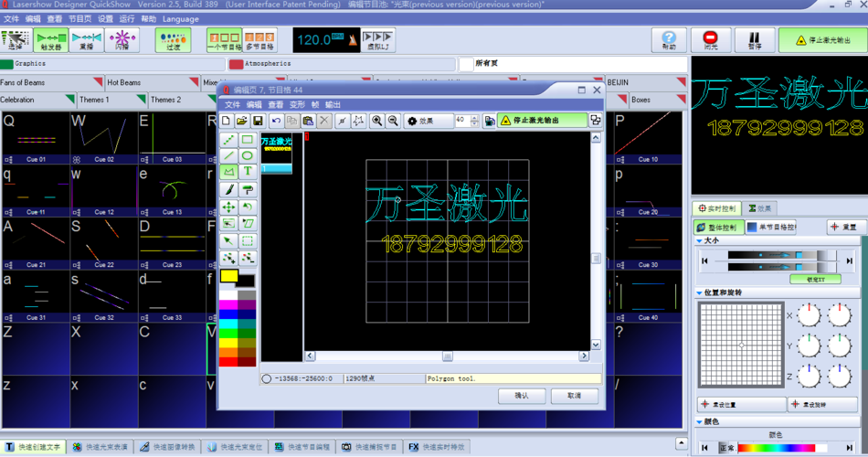This screenshot has height=457, width=868.
Task: Switch to the 效果 tab in right panel
Action: point(759,208)
